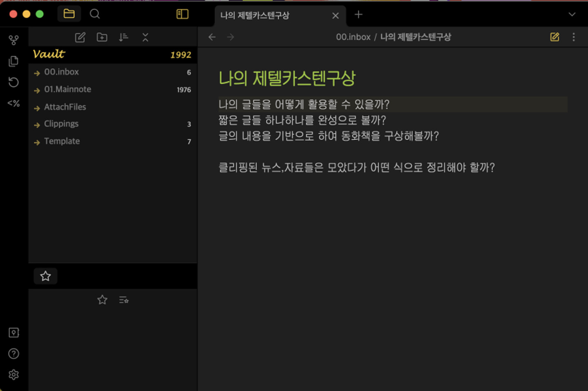Expand the 01.Mainnote folder

67,89
